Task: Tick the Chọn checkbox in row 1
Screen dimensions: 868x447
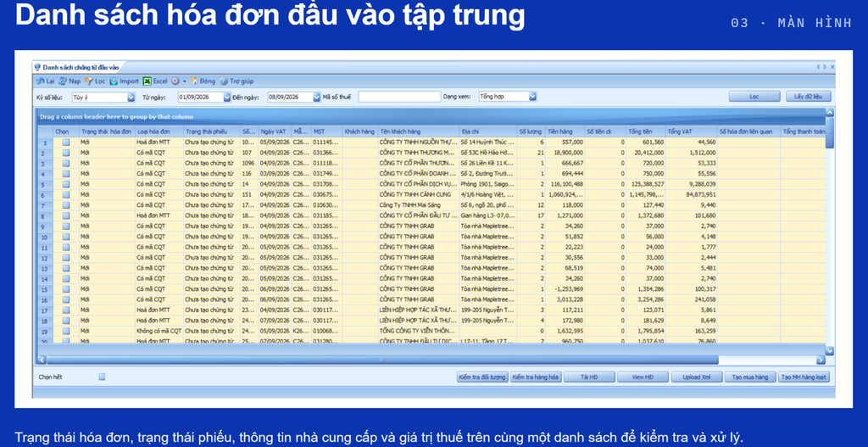Action: [66, 142]
